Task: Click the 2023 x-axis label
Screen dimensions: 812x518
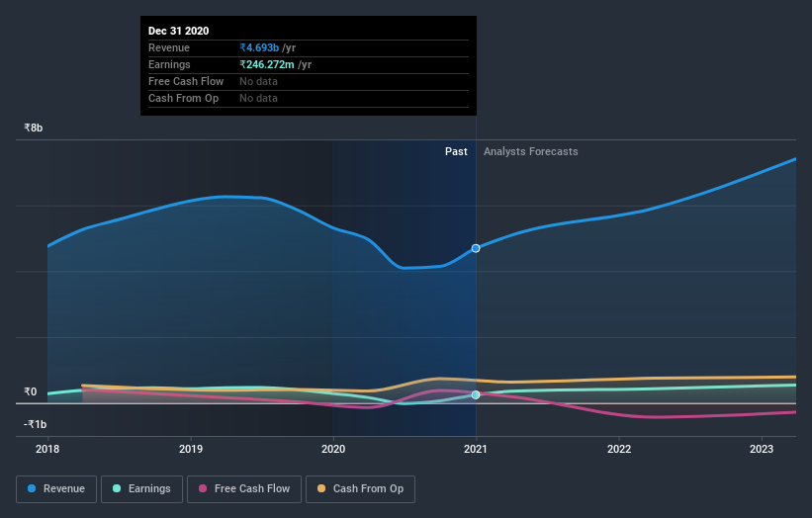Action: [762, 449]
